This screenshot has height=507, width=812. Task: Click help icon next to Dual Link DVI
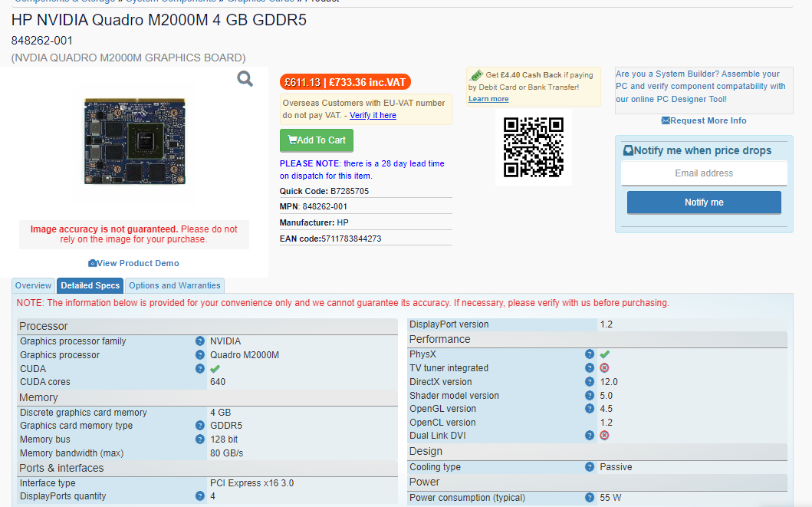pos(590,436)
